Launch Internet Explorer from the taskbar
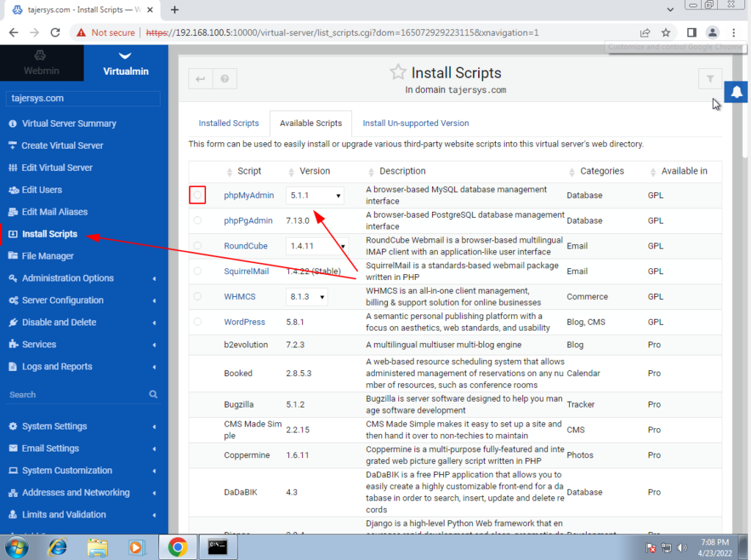 pos(57,547)
